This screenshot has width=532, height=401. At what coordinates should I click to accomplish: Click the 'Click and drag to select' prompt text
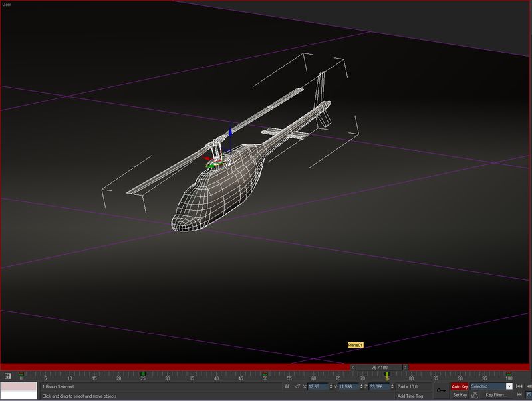(x=79, y=396)
